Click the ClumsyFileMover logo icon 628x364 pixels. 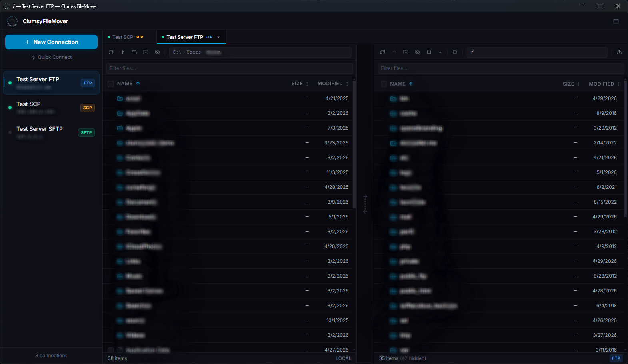(x=12, y=21)
